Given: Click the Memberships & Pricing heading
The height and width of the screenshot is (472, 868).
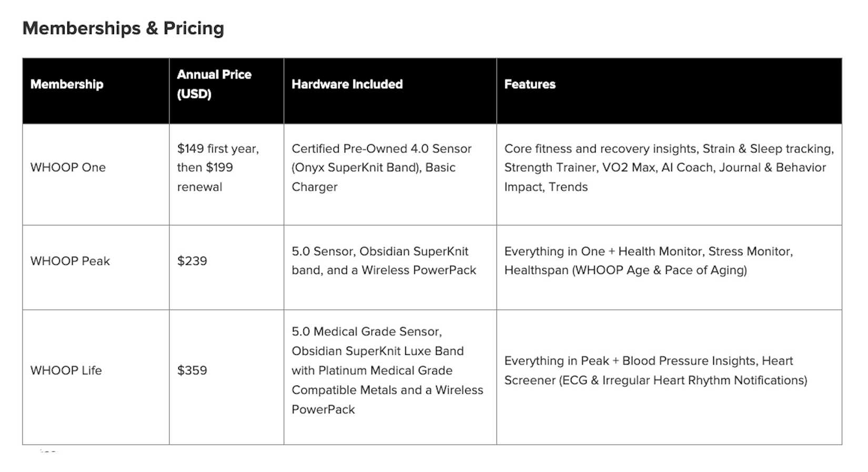Looking at the screenshot, I should [x=123, y=28].
